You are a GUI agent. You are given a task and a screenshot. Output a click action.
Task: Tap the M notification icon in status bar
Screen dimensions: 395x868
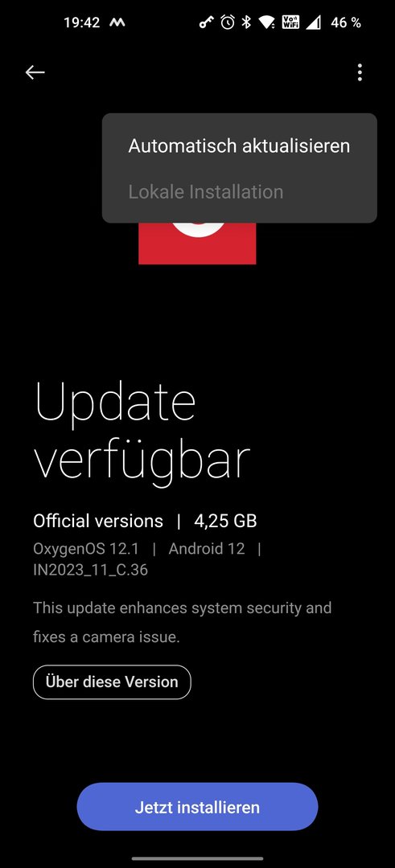(x=117, y=23)
